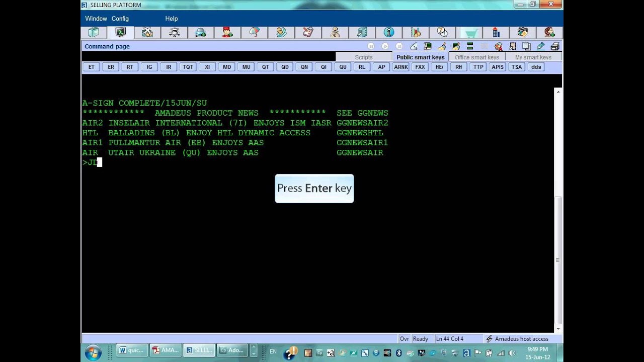Switch to the Word 'quic...' taskbar window
The image size is (644, 362).
pos(131,350)
